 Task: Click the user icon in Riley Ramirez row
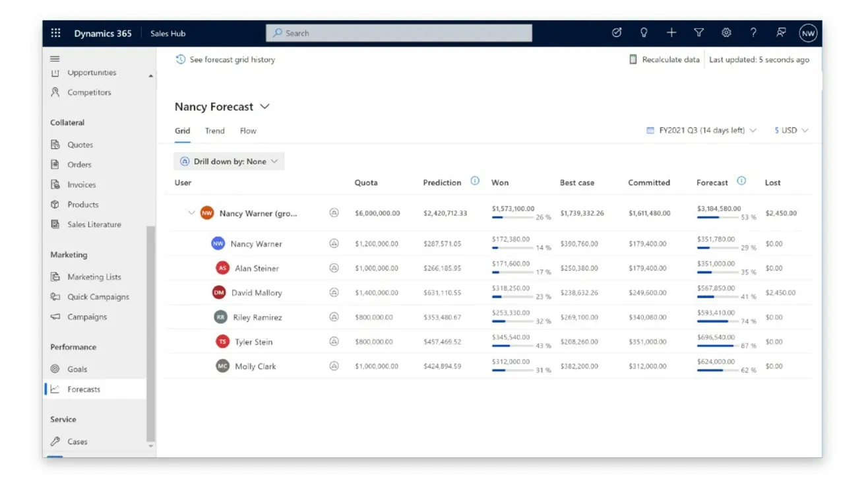coord(334,317)
